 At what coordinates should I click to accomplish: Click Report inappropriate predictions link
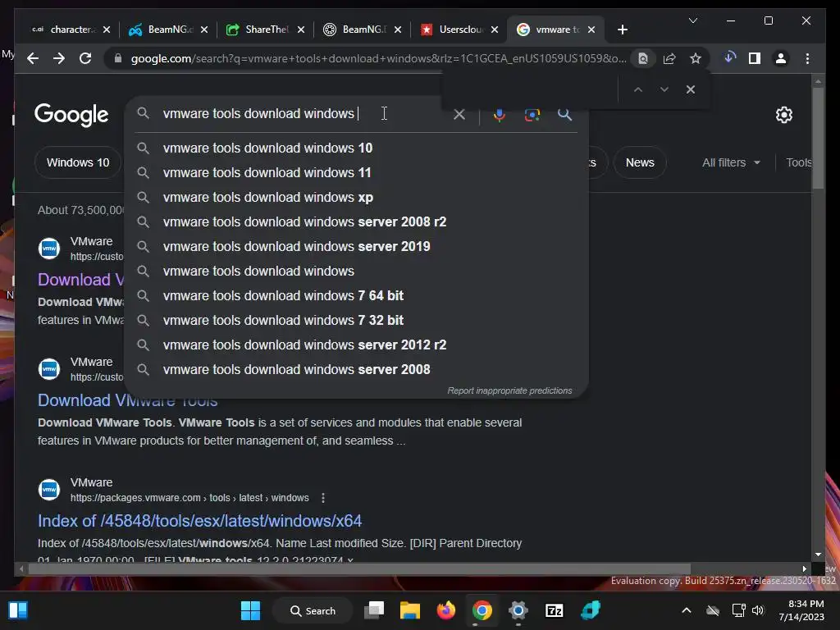pos(509,390)
